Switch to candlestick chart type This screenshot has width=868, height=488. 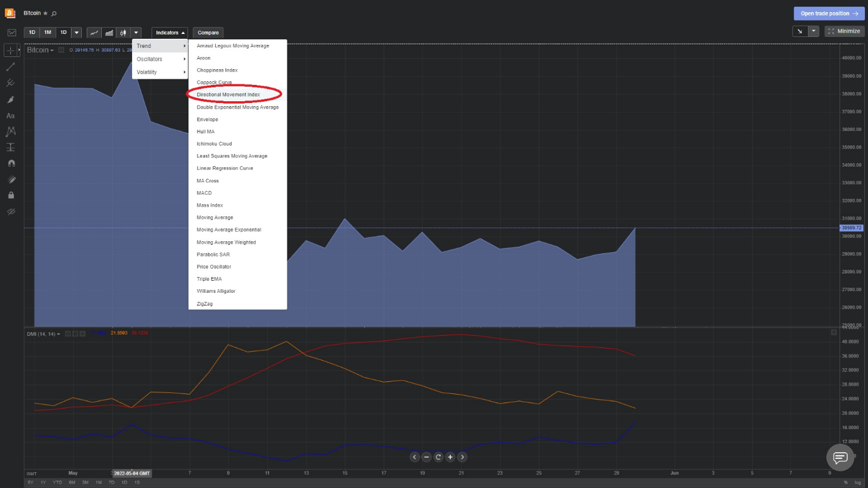tap(123, 32)
